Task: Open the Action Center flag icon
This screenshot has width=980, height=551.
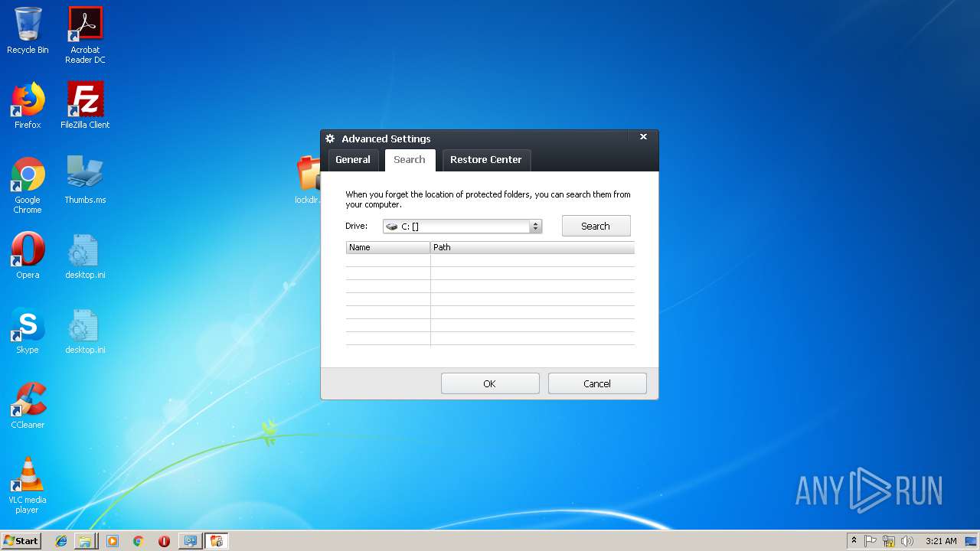Action: (871, 541)
